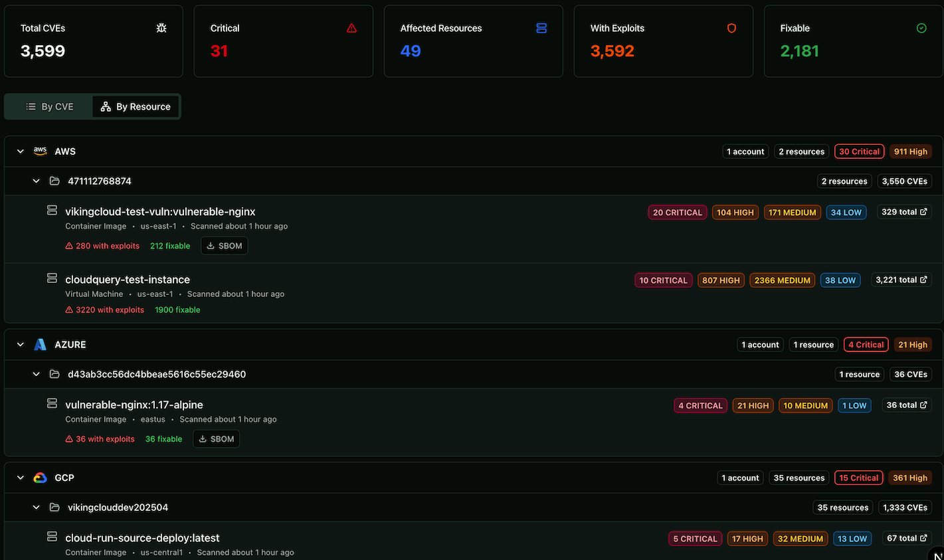Click the folder icon beside account 471112768874
Viewport: 944px width, 560px height.
pyautogui.click(x=54, y=181)
